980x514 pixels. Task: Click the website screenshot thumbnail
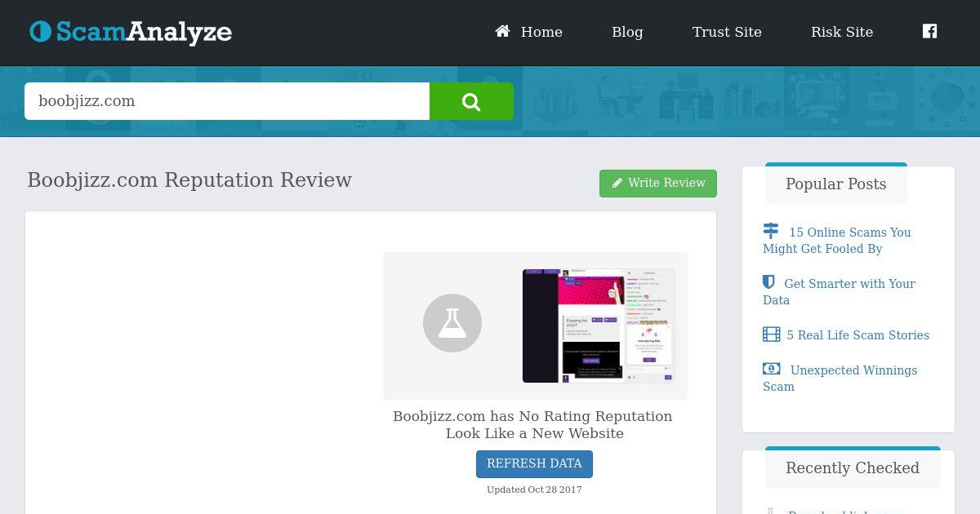tap(599, 326)
